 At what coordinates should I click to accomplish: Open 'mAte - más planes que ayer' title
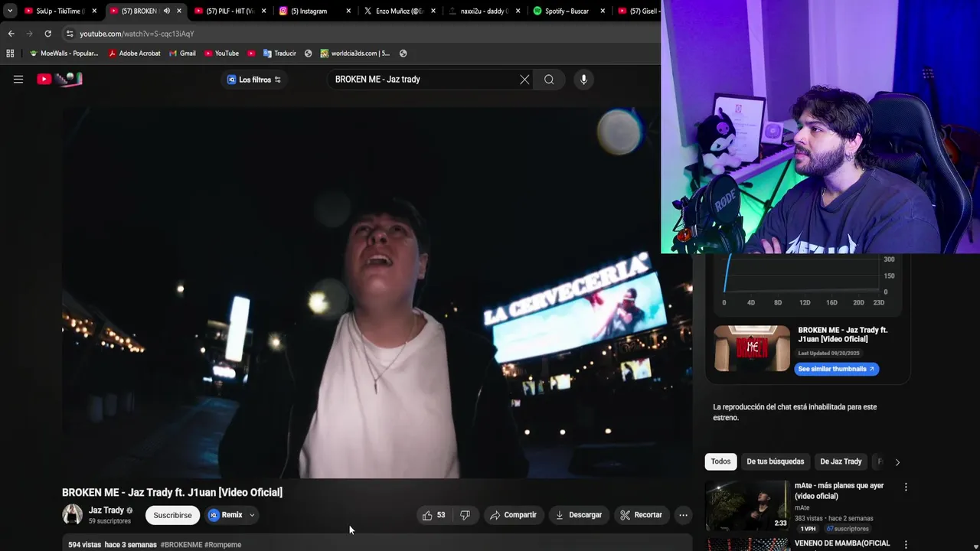click(x=839, y=491)
